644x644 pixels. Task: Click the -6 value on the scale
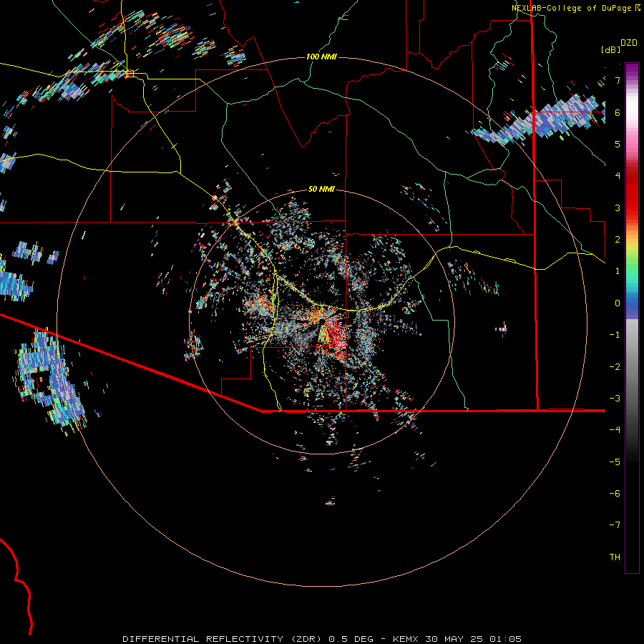(615, 494)
